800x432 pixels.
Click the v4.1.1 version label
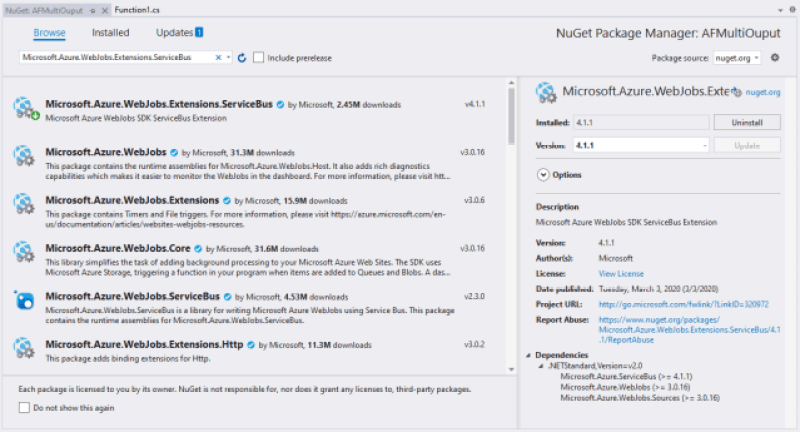click(x=474, y=104)
